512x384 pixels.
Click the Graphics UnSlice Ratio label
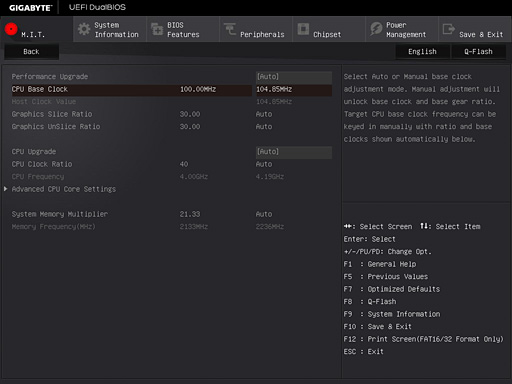[x=56, y=127]
